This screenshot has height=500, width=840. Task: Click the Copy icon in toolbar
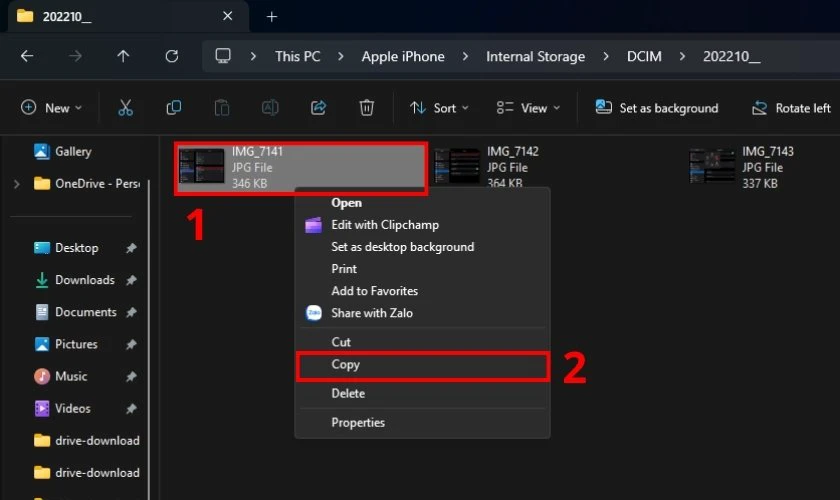pyautogui.click(x=174, y=108)
